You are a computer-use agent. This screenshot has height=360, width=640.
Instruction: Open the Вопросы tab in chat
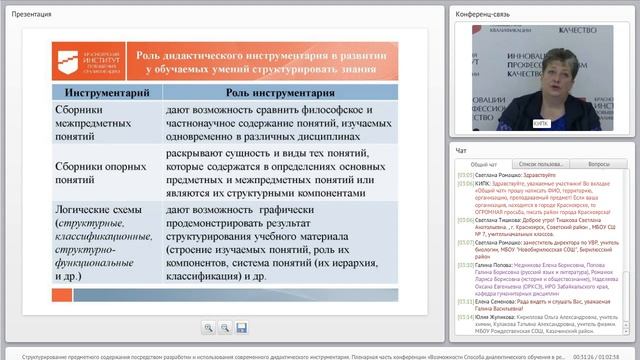tap(599, 164)
